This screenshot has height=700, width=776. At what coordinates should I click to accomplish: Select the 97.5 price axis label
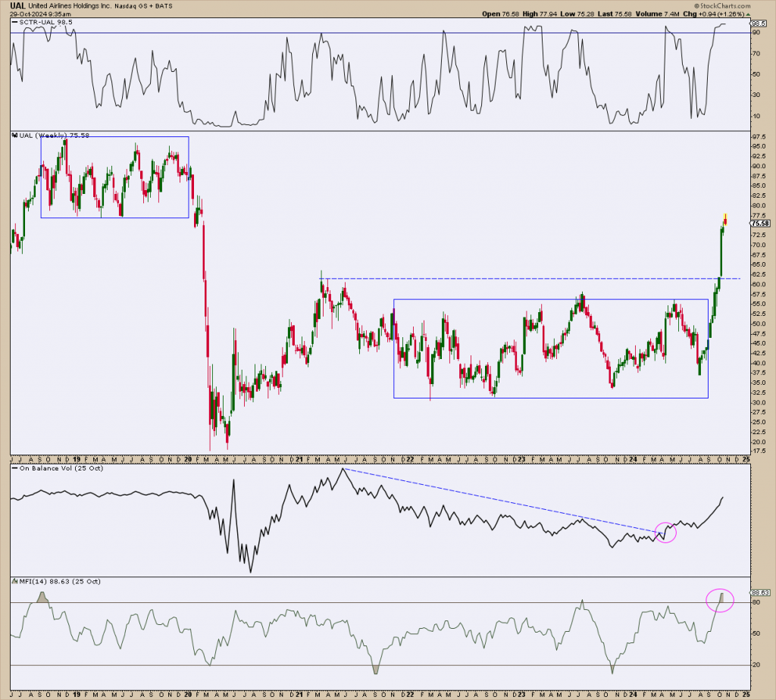pyautogui.click(x=759, y=136)
